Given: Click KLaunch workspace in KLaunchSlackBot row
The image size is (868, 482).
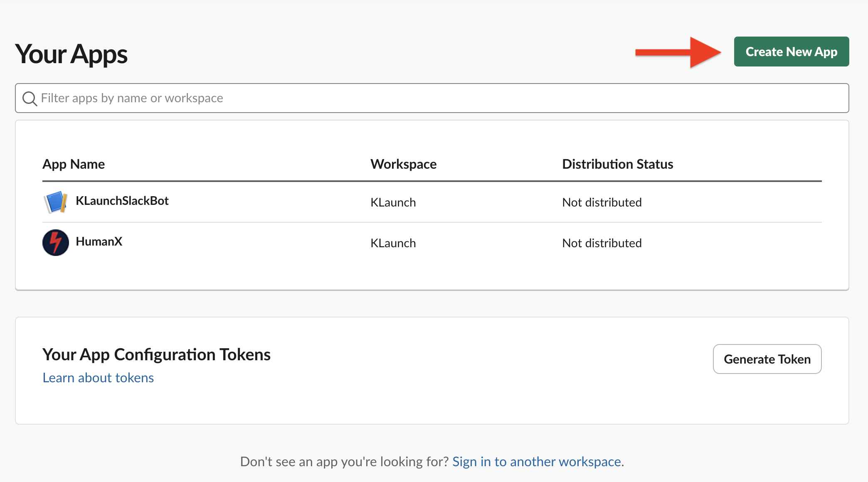Looking at the screenshot, I should click(393, 202).
